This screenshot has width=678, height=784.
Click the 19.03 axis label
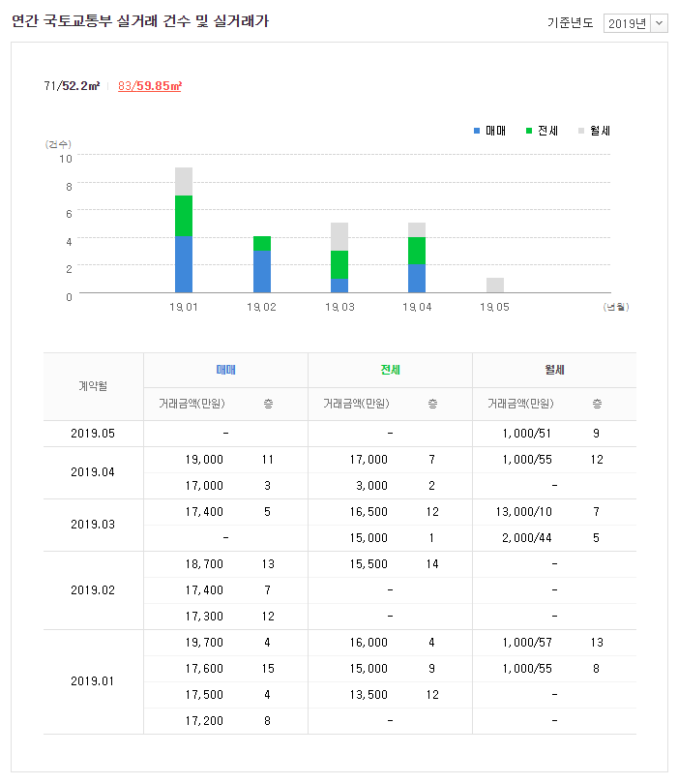tap(339, 307)
